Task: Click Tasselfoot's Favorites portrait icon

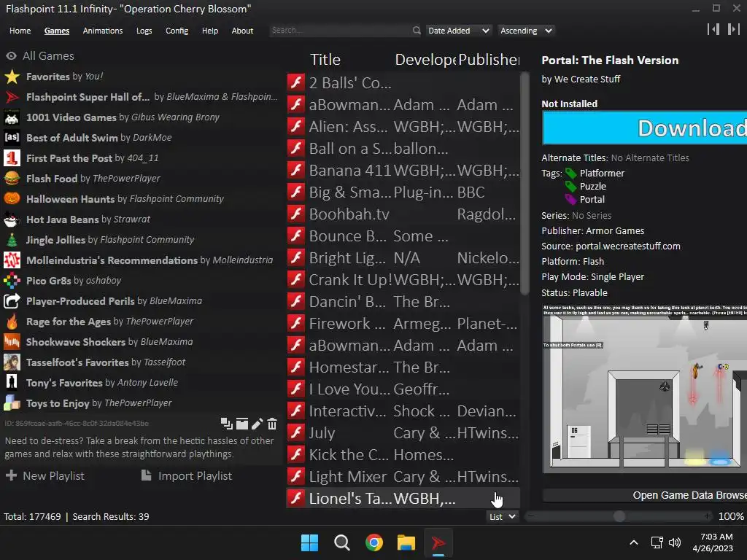Action: click(12, 362)
